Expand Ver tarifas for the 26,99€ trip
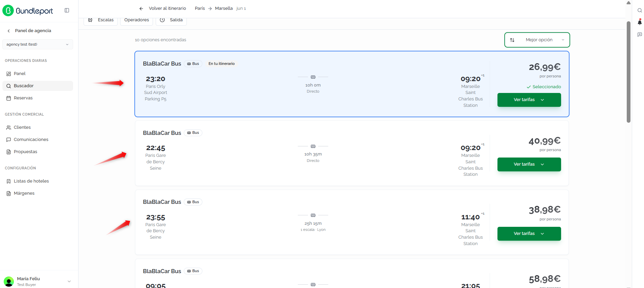 coord(529,100)
